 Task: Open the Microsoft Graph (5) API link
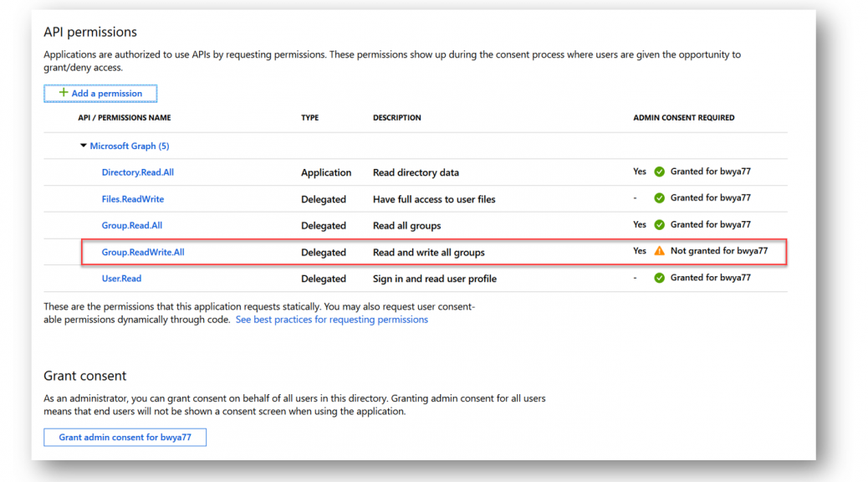pyautogui.click(x=130, y=146)
